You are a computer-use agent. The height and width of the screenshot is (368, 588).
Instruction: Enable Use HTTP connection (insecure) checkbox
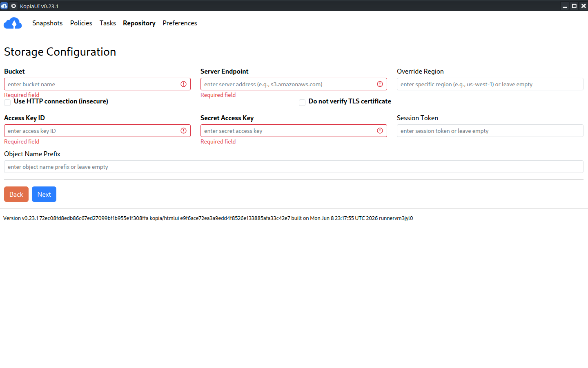click(x=7, y=102)
